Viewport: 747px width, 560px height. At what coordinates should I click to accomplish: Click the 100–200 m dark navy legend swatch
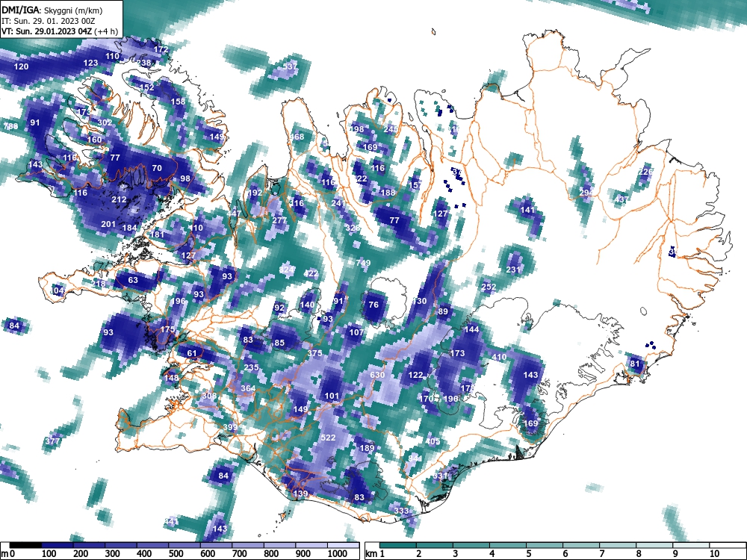coord(58,545)
